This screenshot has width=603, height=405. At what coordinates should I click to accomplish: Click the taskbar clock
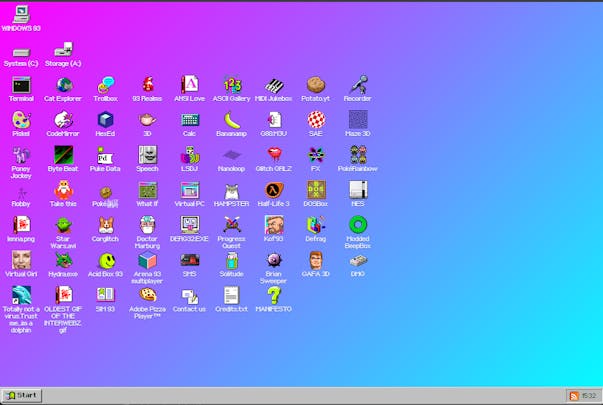tap(589, 395)
